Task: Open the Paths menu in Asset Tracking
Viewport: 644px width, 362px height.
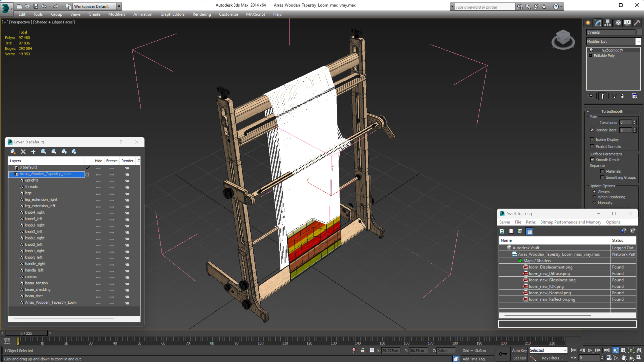Action: (530, 222)
